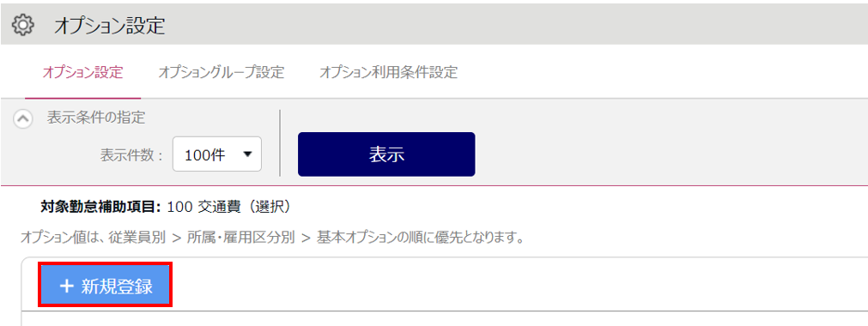Click the 対象勤怠補助項目 bold label
This screenshot has height=326, width=868.
point(100,207)
